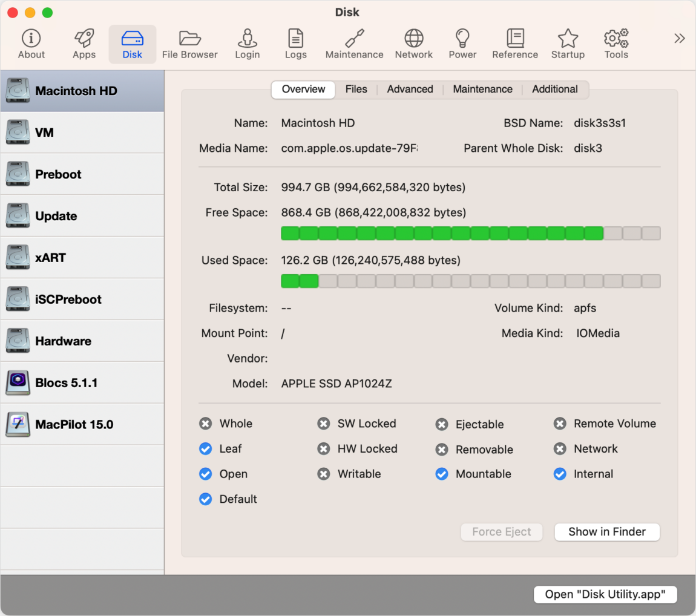Viewport: 696px width, 616px height.
Task: Click the Media Kind value IOMedia
Action: coord(597,333)
